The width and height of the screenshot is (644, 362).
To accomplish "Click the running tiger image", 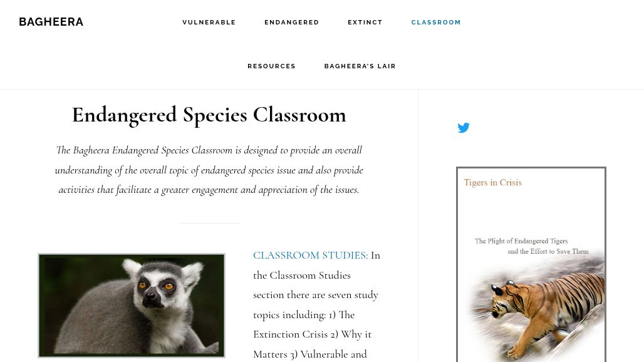I will (539, 307).
